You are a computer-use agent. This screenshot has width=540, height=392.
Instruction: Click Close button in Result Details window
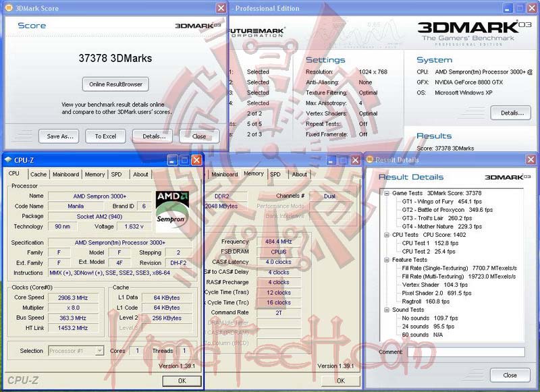pos(510,375)
